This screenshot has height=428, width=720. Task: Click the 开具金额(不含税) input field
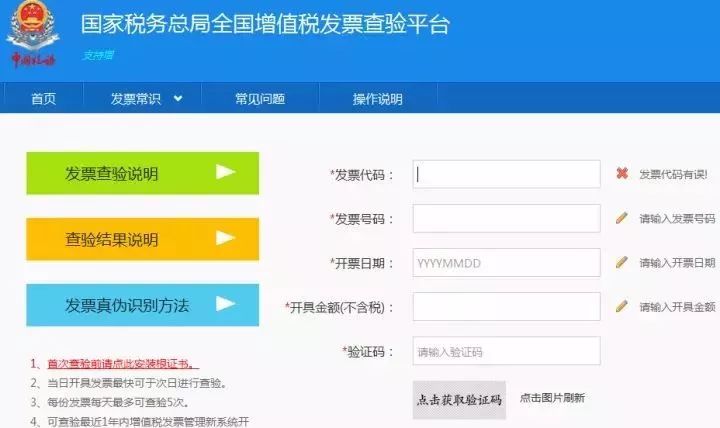click(506, 306)
